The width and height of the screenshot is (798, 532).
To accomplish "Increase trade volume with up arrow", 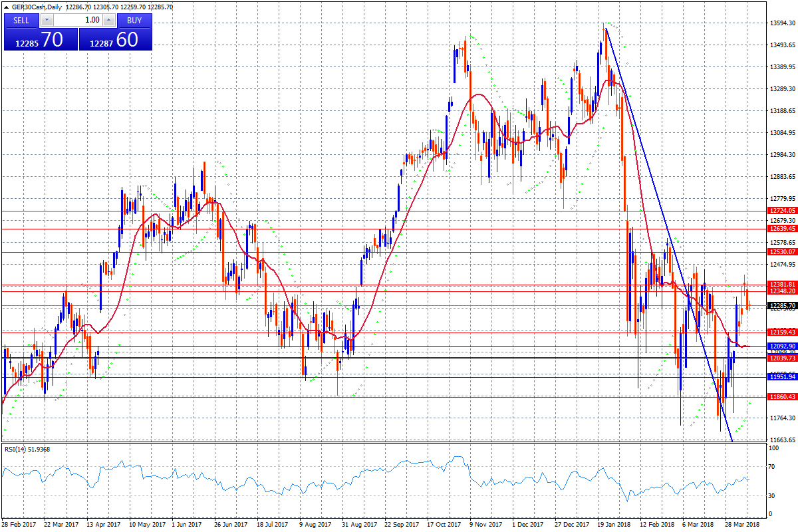I will [109, 20].
